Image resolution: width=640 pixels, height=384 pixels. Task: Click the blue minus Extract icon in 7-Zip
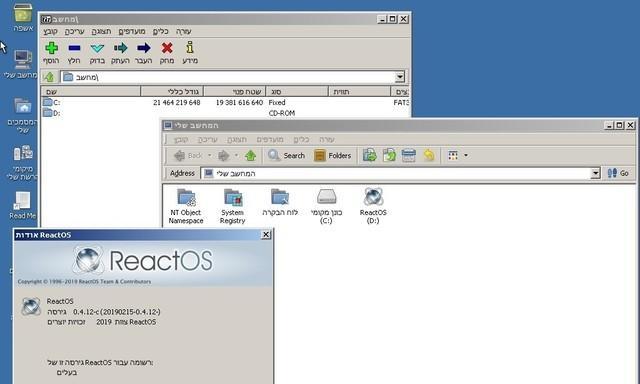coord(74,48)
